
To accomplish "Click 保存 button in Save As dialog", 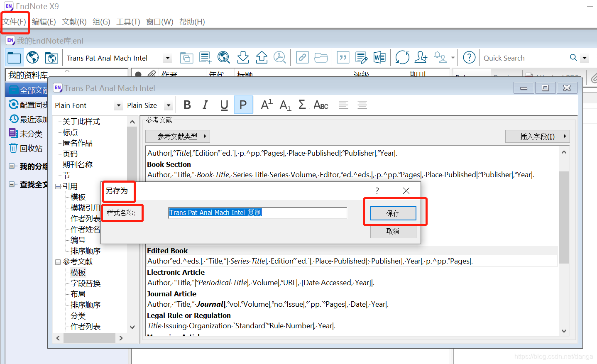I will [x=393, y=213].
